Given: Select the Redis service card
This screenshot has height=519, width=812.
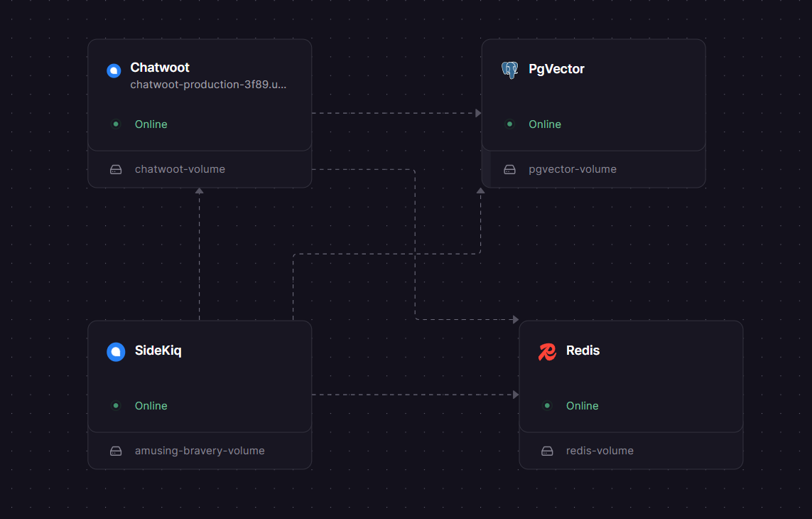Looking at the screenshot, I should click(x=631, y=376).
